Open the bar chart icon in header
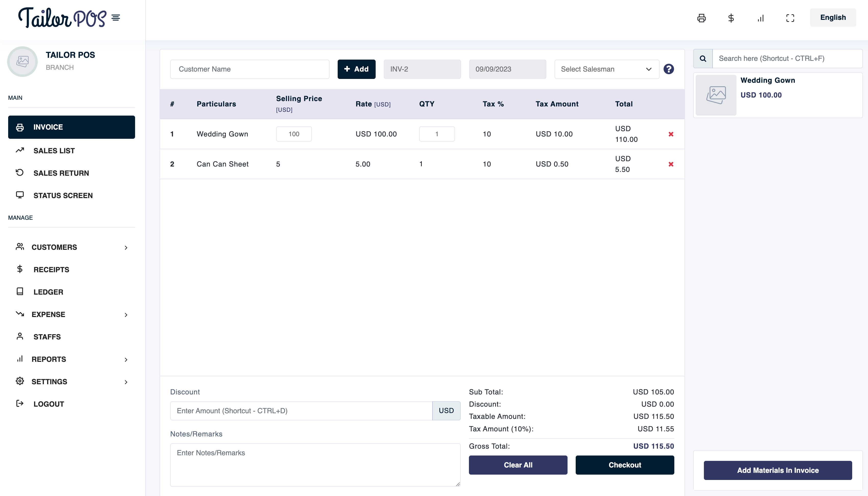This screenshot has width=868, height=496. (761, 18)
